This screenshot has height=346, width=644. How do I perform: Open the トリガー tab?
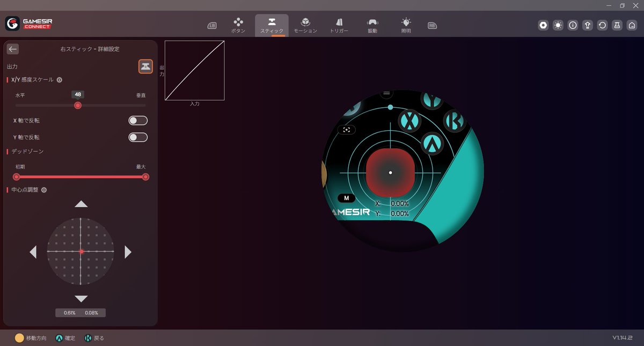pyautogui.click(x=339, y=26)
